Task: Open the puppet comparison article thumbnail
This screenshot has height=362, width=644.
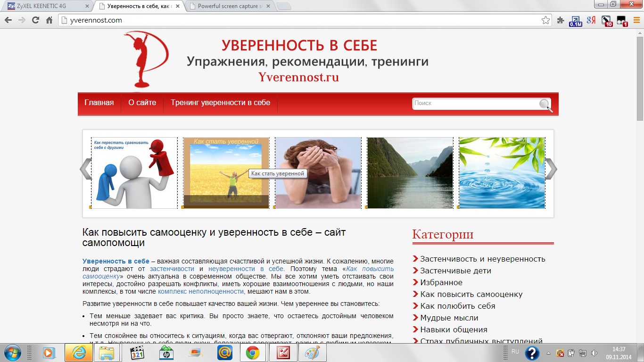Action: point(134,173)
